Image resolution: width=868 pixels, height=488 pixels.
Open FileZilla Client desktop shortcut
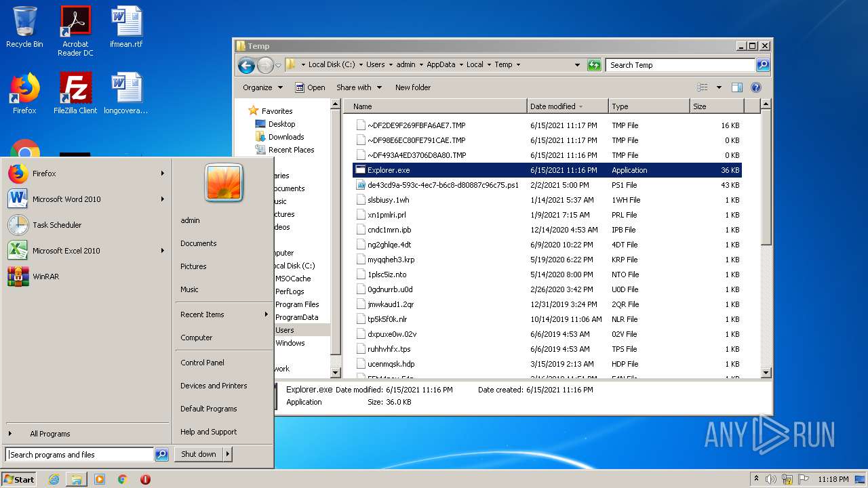click(75, 94)
